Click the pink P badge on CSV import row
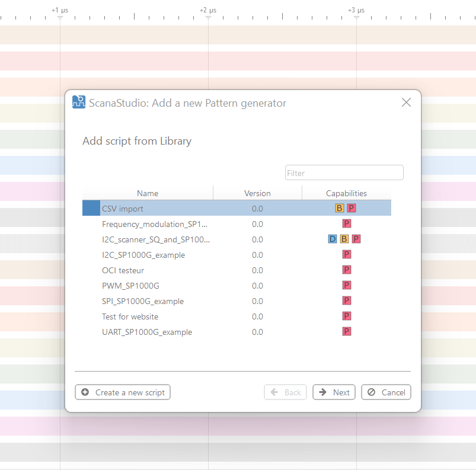The height and width of the screenshot is (470, 476). coord(352,208)
